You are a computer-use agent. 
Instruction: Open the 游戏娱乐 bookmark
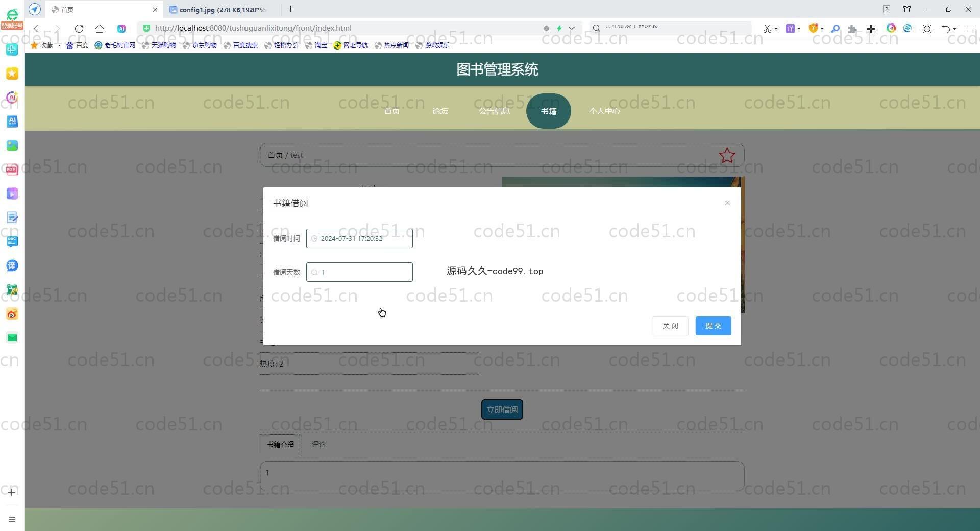click(432, 45)
